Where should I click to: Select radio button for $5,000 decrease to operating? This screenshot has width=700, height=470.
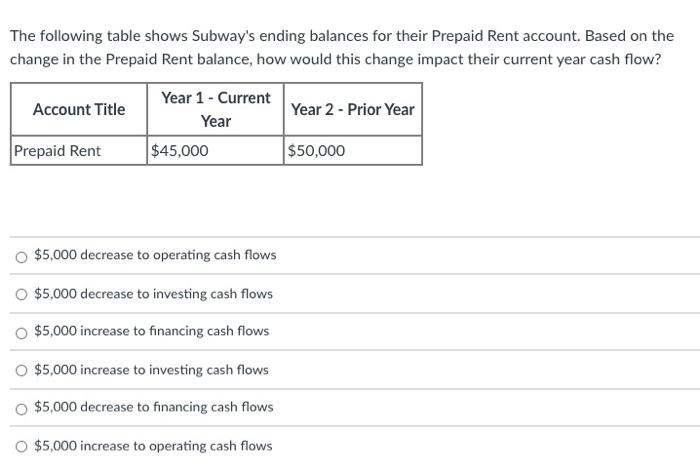[21, 257]
